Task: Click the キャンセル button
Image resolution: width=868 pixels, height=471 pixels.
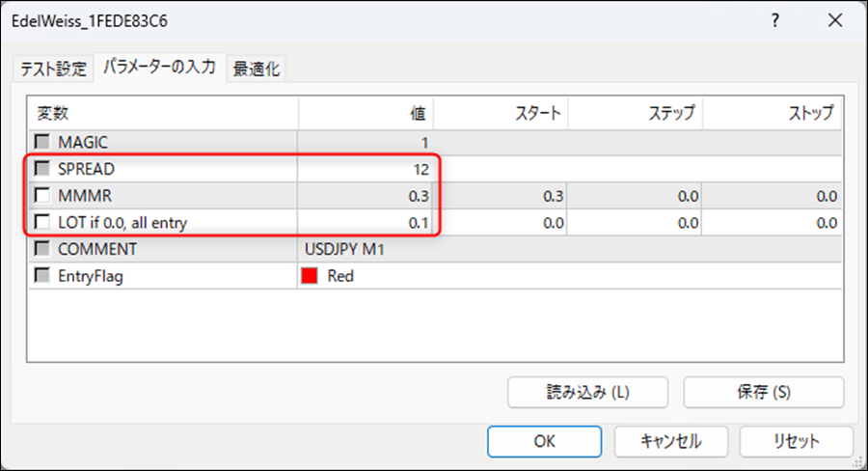Action: point(670,441)
